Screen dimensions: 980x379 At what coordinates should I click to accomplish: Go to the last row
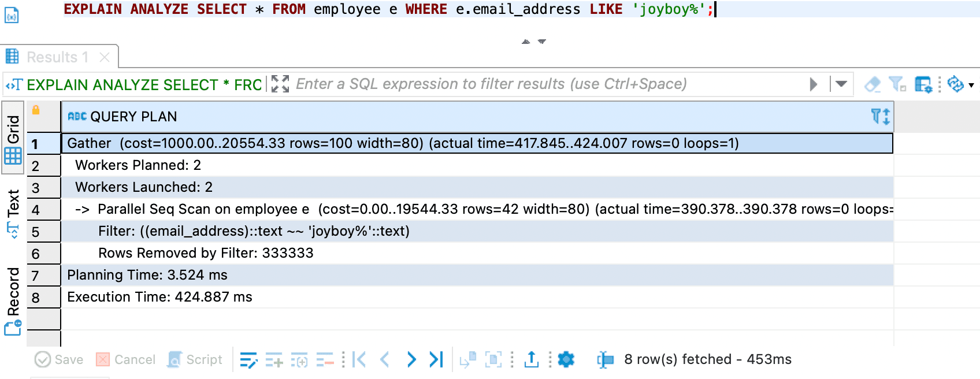pyautogui.click(x=436, y=359)
